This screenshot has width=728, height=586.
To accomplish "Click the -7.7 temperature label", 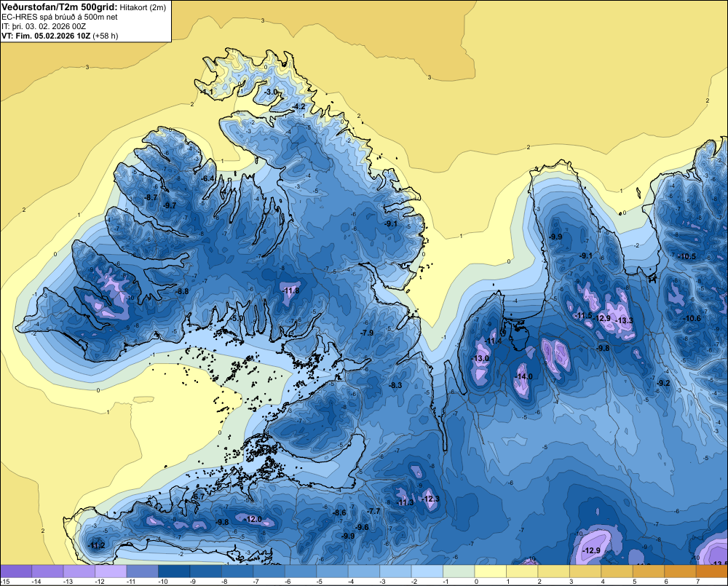I will click(373, 511).
